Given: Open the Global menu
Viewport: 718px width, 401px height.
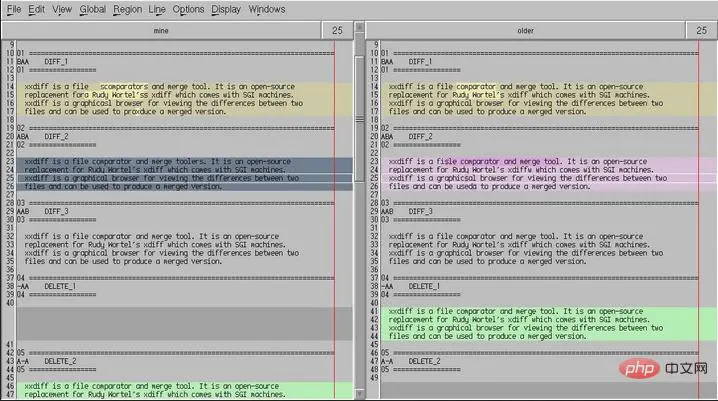Looking at the screenshot, I should point(93,9).
